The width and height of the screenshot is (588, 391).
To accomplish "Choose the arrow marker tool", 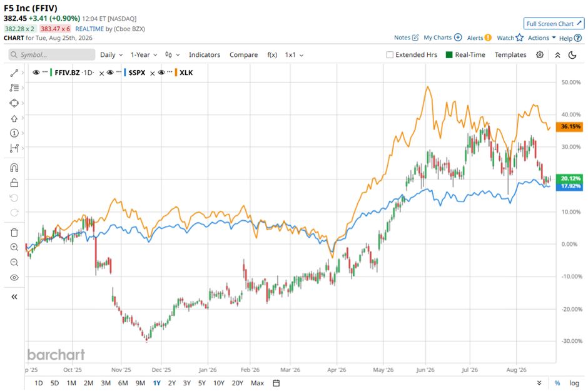I will [x=14, y=118].
